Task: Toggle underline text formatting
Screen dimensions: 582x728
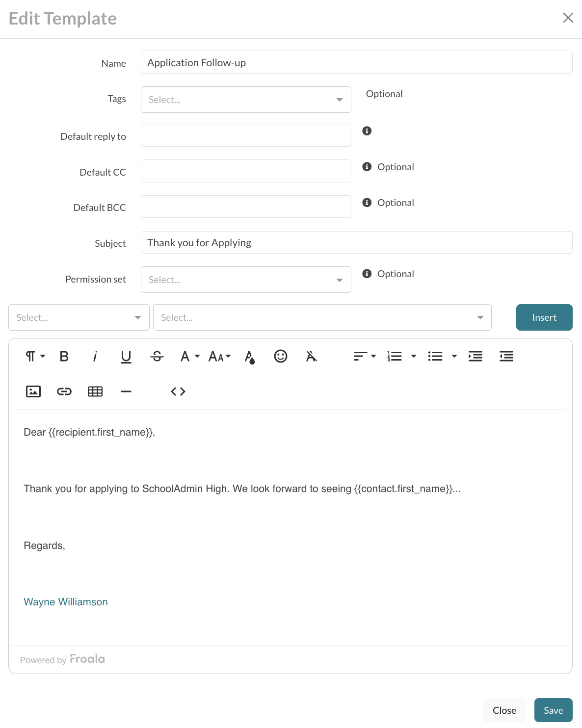Action: coord(126,357)
